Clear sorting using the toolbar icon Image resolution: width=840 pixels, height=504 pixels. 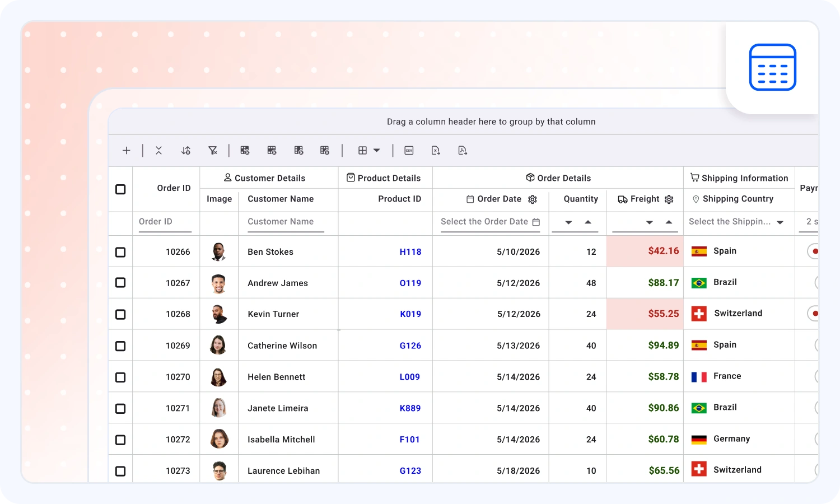186,151
